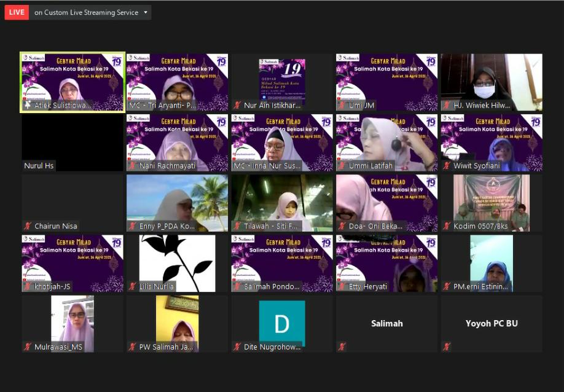Image resolution: width=564 pixels, height=392 pixels.
Task: Click muted mic icon of Mulrawasi_MS
Action: point(28,347)
